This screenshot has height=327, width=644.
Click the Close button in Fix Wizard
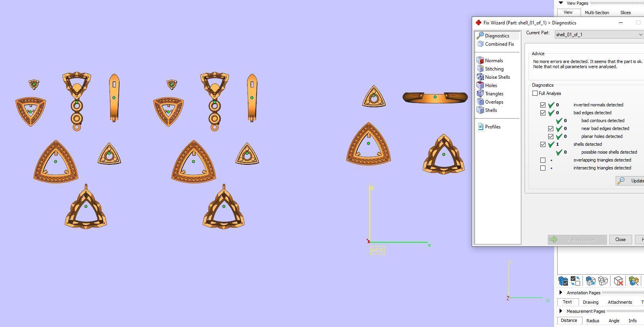(x=620, y=240)
